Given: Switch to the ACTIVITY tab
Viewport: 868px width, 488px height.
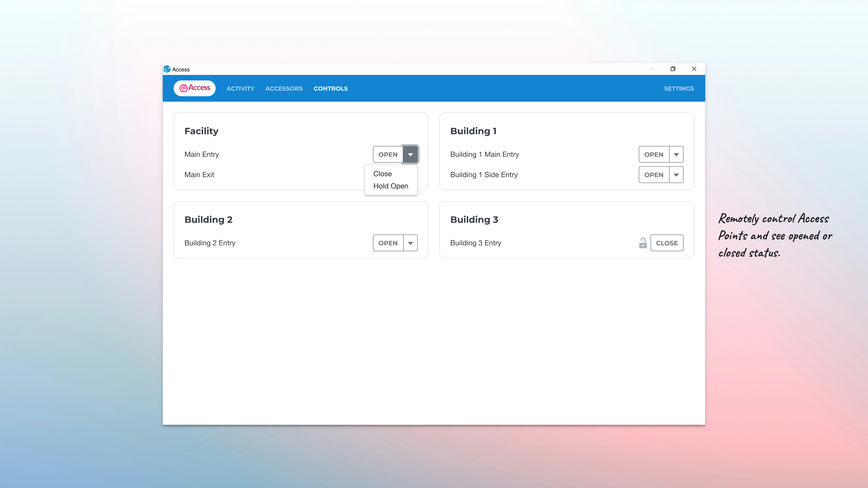Looking at the screenshot, I should [240, 88].
